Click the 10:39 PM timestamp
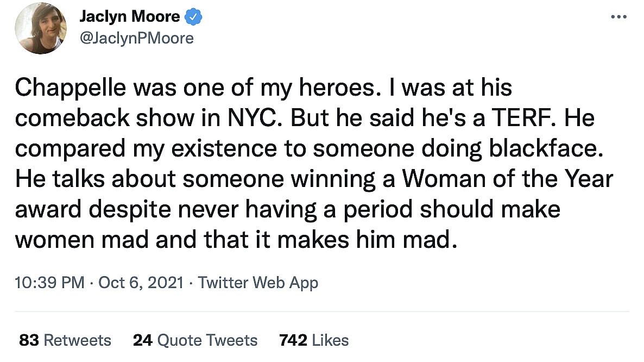 [x=49, y=283]
